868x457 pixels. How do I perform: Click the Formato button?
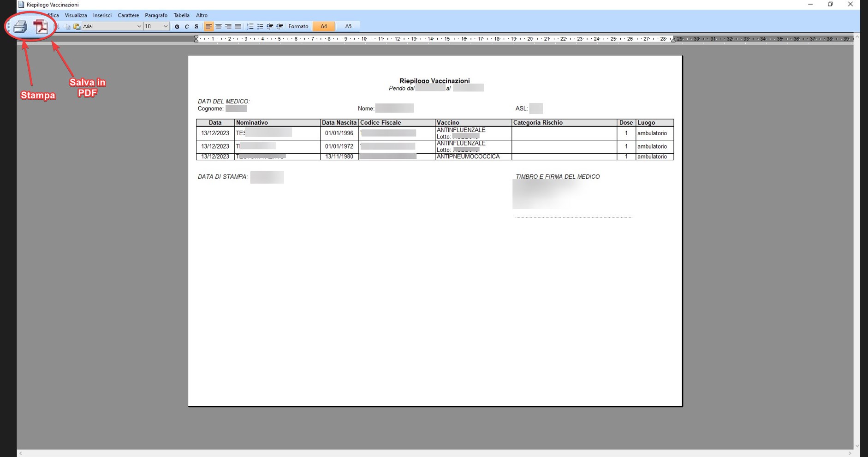pos(298,27)
